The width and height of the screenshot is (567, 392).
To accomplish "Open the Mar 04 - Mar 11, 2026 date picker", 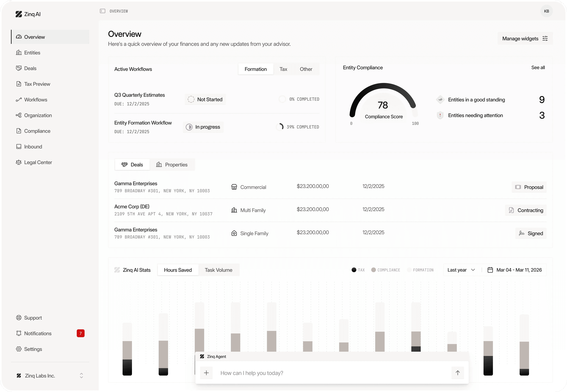I will [515, 270].
